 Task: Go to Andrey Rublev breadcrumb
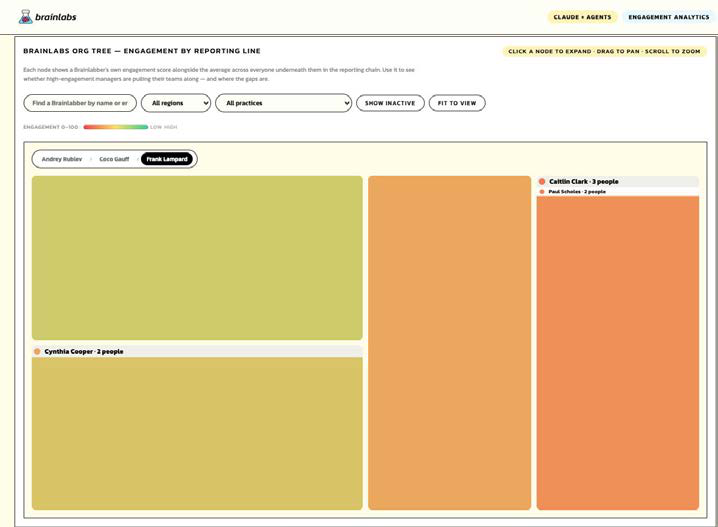[x=62, y=159]
